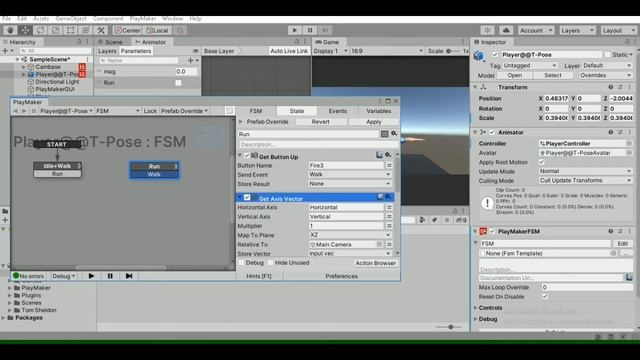Toggle the PlayMakerFSM component enabled checkbox
The height and width of the screenshot is (360, 640).
(x=493, y=231)
